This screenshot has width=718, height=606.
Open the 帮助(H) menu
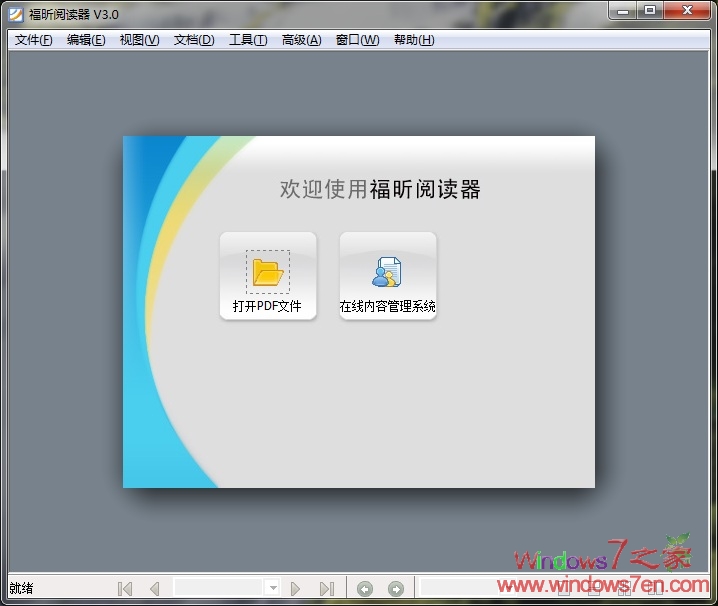pos(414,40)
